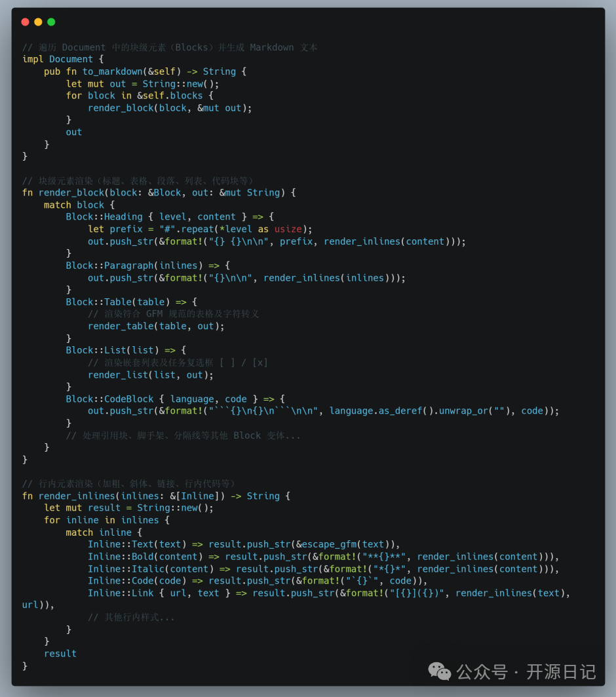Viewport: 616px width, 697px height.
Task: Click the 'match inline {' line
Action: point(104,532)
